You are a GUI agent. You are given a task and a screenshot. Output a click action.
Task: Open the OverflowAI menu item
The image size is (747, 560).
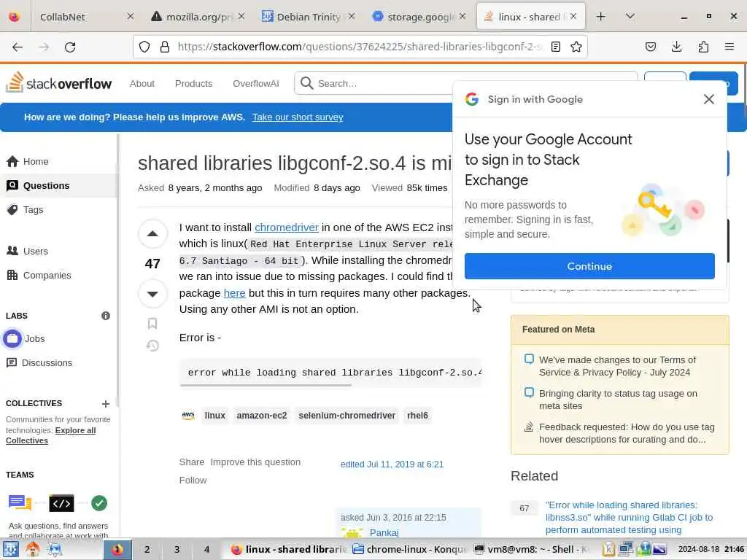coord(256,83)
